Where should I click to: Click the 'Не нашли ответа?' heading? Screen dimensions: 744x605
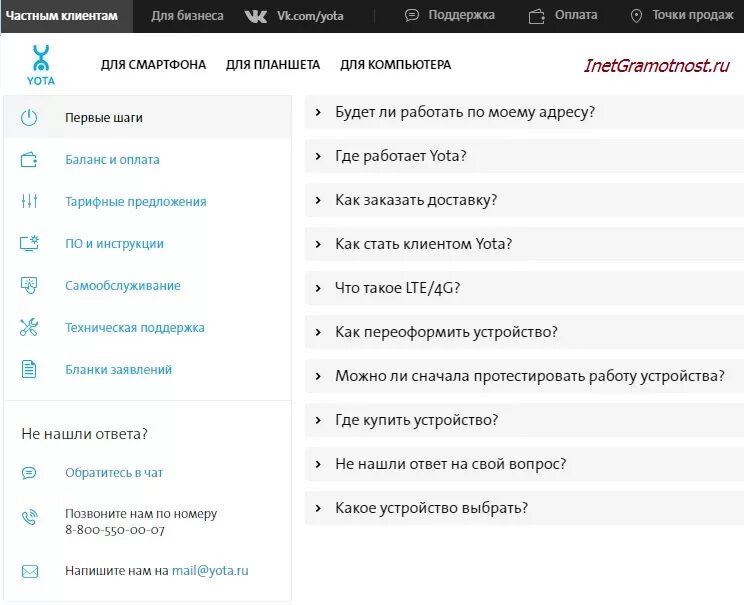coord(84,434)
